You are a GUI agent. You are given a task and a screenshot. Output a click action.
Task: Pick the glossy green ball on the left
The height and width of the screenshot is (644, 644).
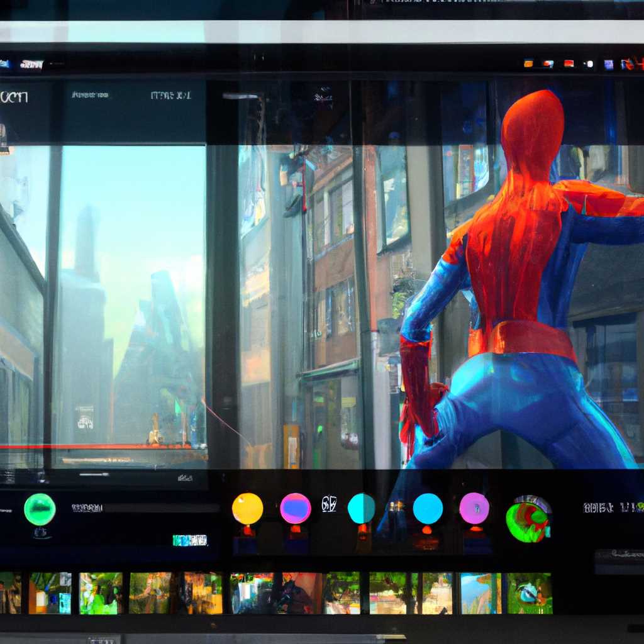pos(40,509)
